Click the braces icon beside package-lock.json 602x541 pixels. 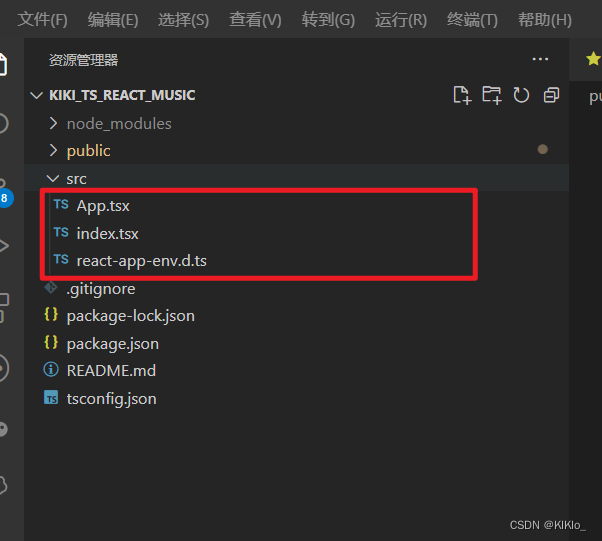click(x=51, y=314)
